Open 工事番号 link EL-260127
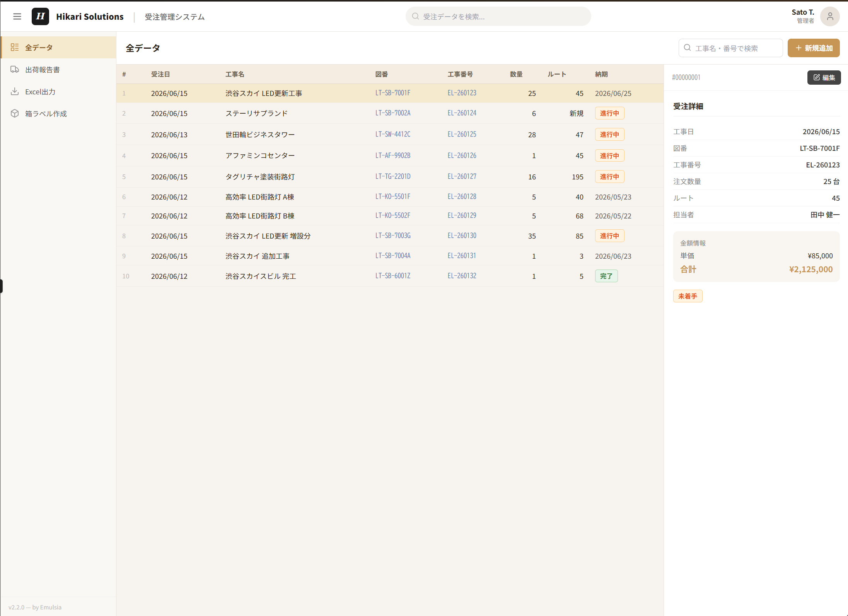 pos(462,177)
